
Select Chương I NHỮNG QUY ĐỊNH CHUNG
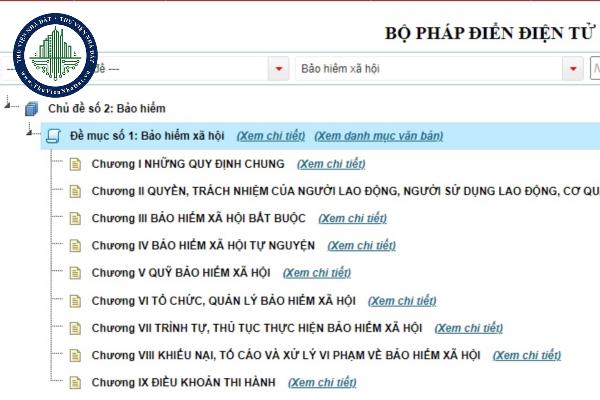coord(188,164)
